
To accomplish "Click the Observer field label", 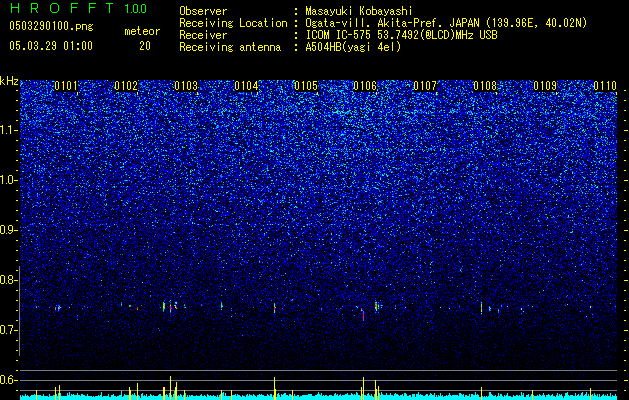I will [x=203, y=11].
